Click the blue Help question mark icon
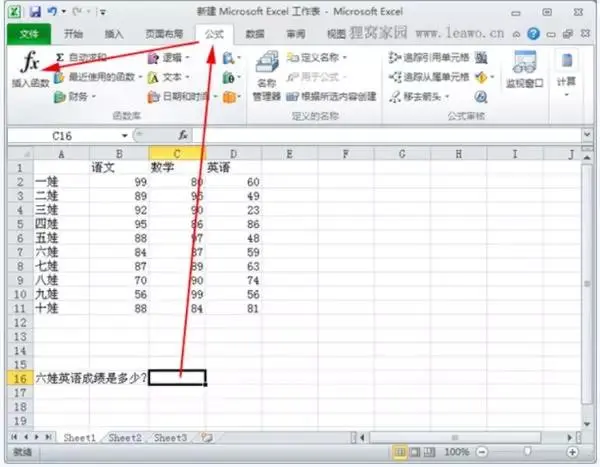The image size is (600, 467). tap(533, 34)
